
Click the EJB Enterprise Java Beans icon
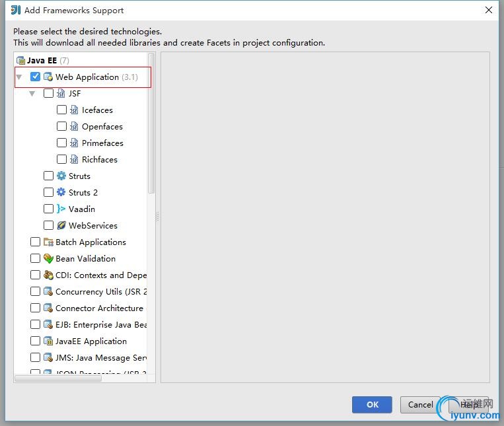tap(48, 324)
